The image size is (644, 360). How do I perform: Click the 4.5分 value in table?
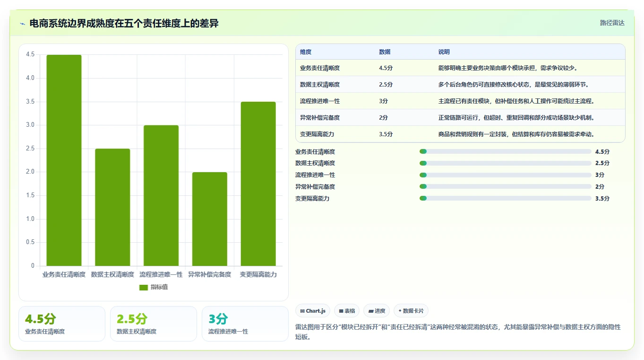pos(386,68)
